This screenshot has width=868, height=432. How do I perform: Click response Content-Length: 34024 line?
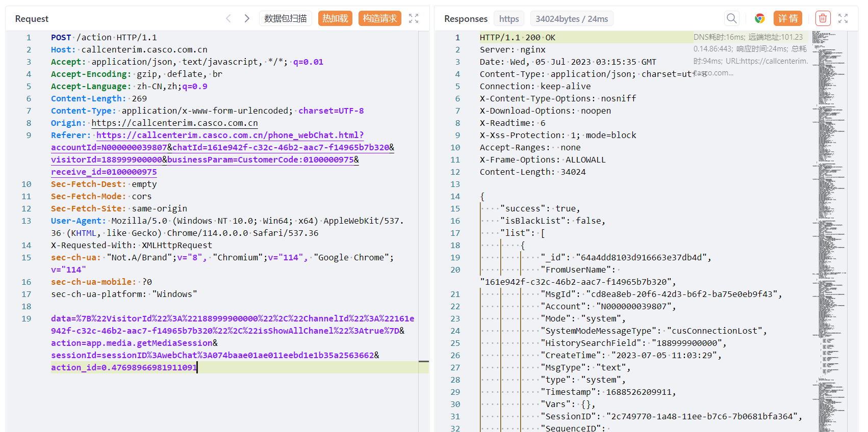point(533,172)
